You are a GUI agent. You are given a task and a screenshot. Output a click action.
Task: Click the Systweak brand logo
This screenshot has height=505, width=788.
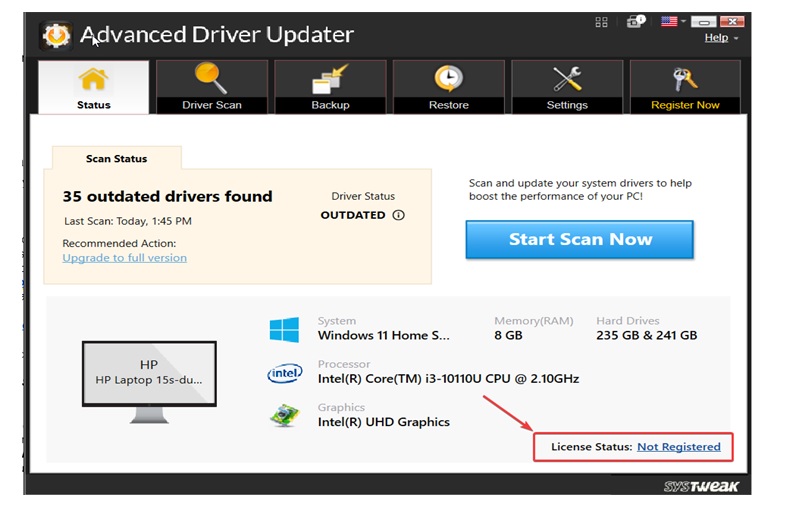coord(701,486)
